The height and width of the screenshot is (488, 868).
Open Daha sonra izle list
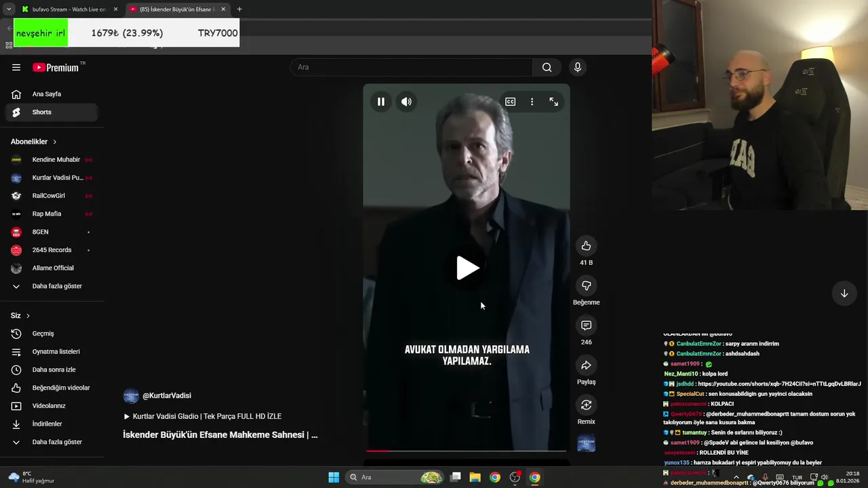(x=51, y=370)
